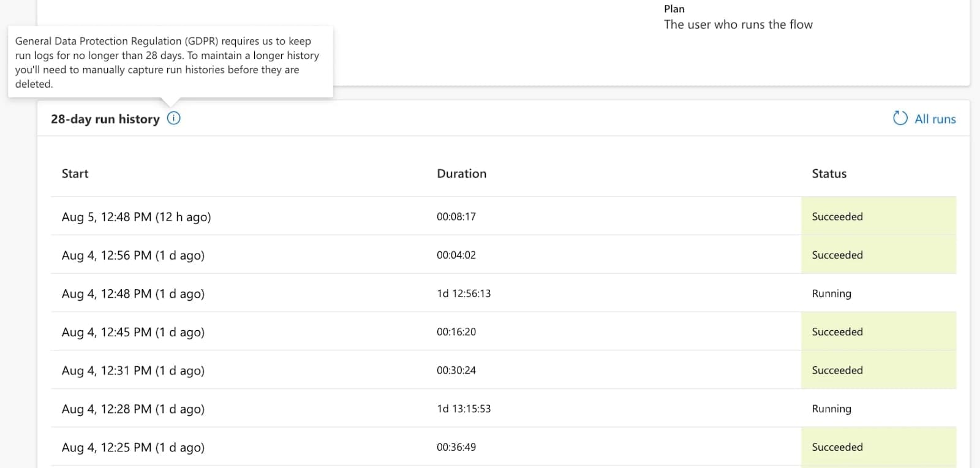
Task: Open the Aug 4, 12:45 PM run
Action: click(133, 332)
